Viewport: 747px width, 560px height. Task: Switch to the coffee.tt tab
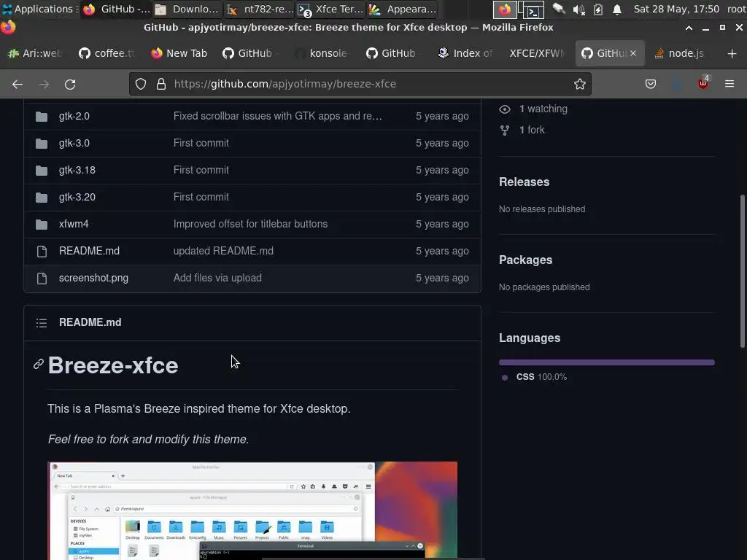(107, 53)
